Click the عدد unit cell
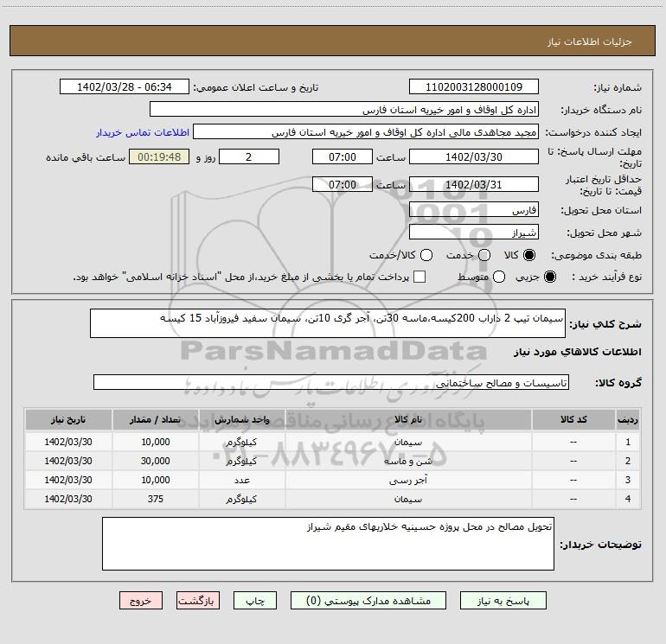666x644 pixels. pos(241,480)
